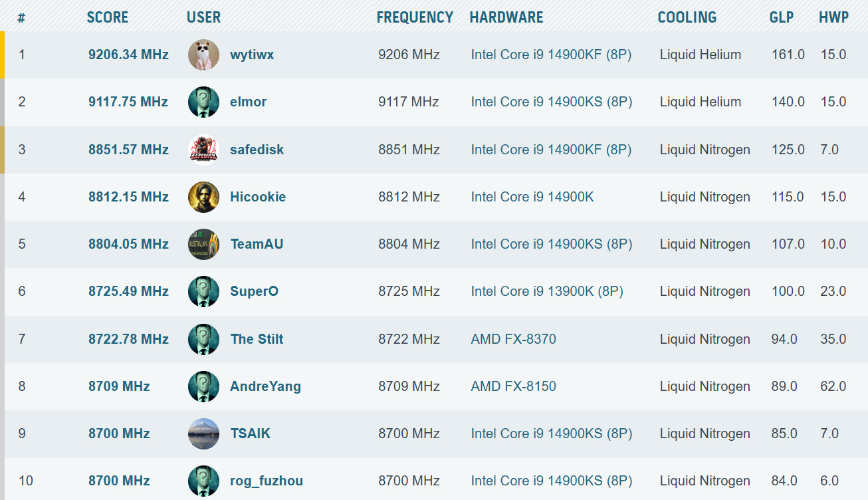
Task: Sort by GLP column header
Action: 782,17
